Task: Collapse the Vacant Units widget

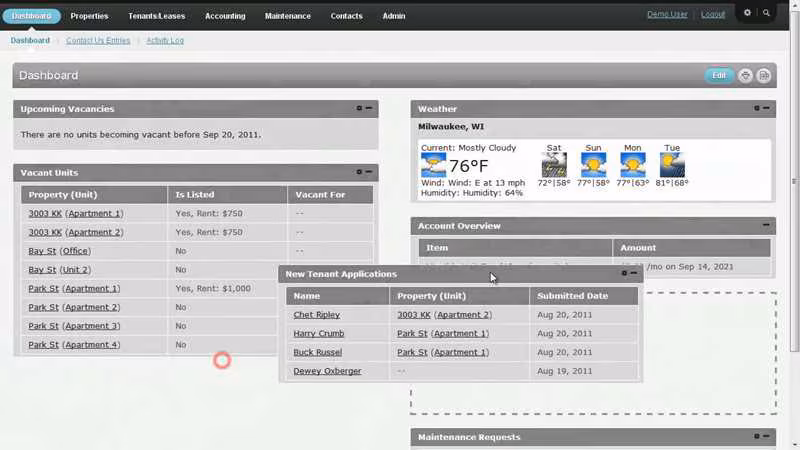Action: [369, 172]
